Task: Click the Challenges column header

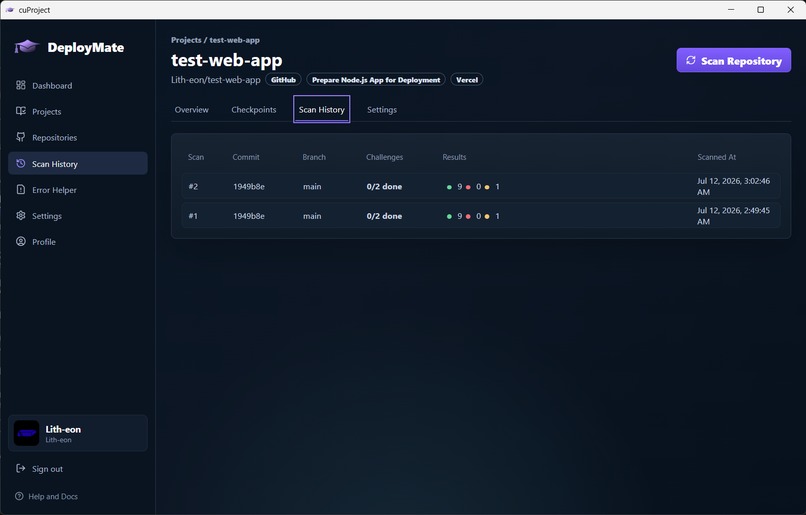Action: (x=384, y=157)
